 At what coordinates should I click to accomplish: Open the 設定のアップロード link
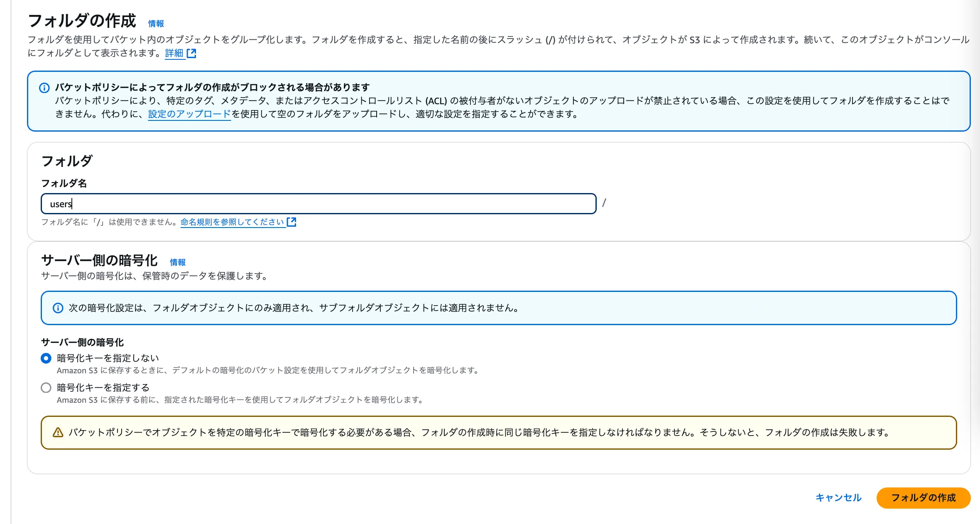click(x=189, y=114)
